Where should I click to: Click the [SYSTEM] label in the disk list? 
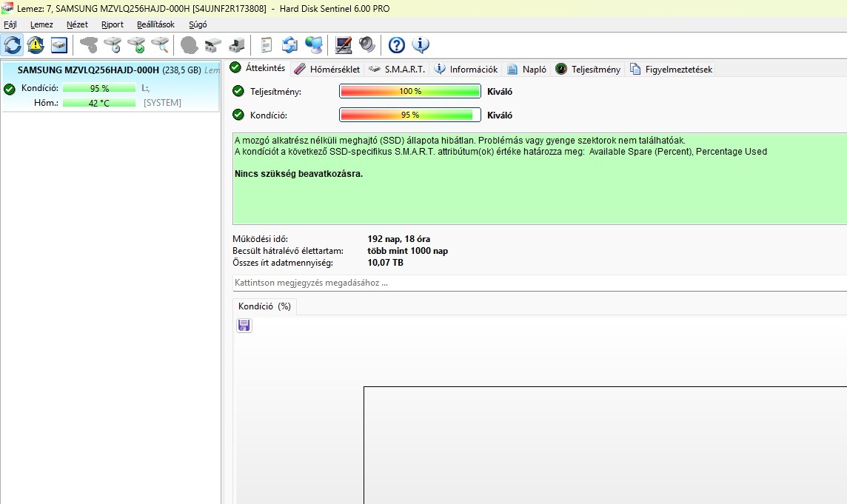(x=162, y=103)
